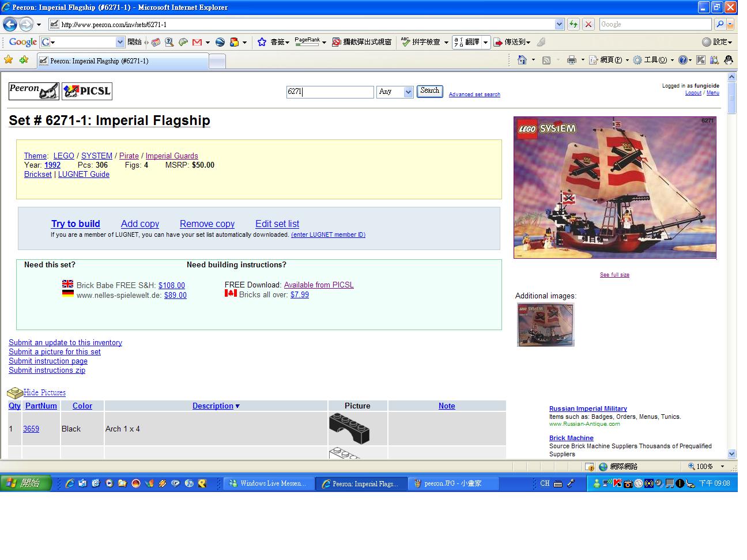Image resolution: width=747 pixels, height=560 pixels.
Task: Click the PICSL logo image
Action: pyautogui.click(x=87, y=90)
